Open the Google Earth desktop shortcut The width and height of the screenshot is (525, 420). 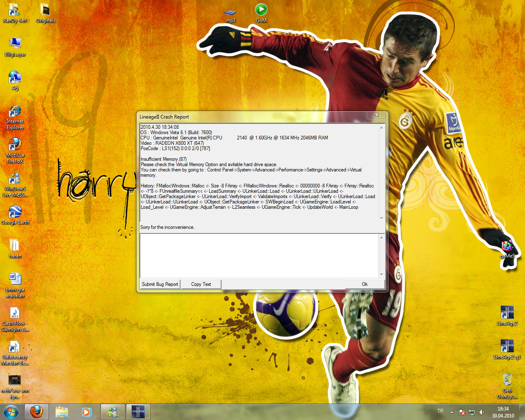(x=15, y=215)
